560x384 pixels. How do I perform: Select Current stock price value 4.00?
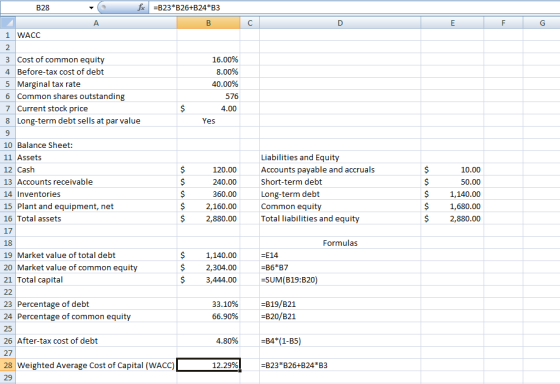coord(208,108)
